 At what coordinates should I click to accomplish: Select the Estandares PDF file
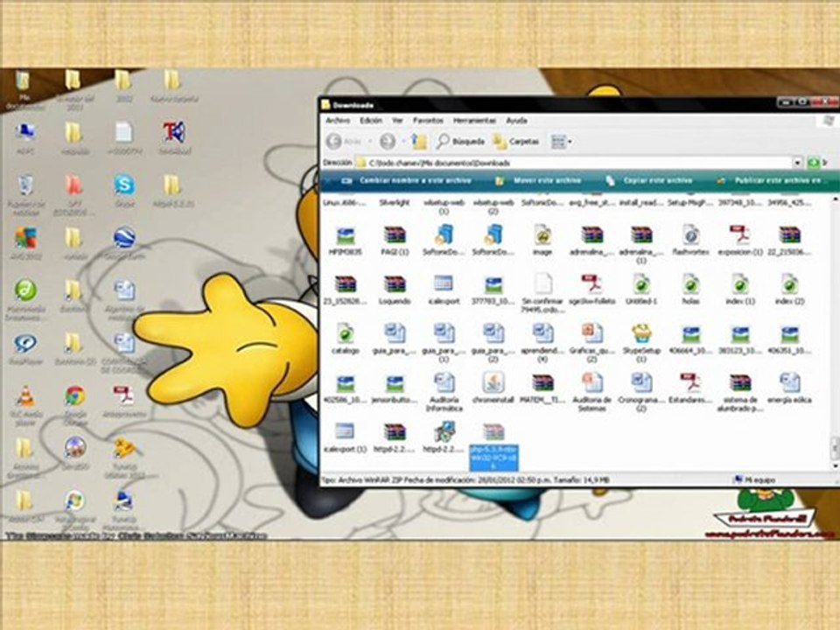690,388
